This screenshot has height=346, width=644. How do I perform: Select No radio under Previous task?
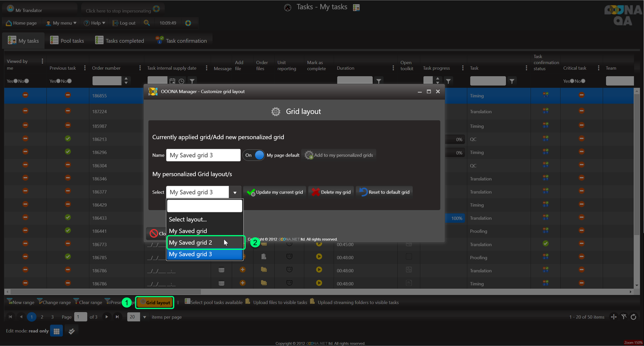[x=69, y=81]
